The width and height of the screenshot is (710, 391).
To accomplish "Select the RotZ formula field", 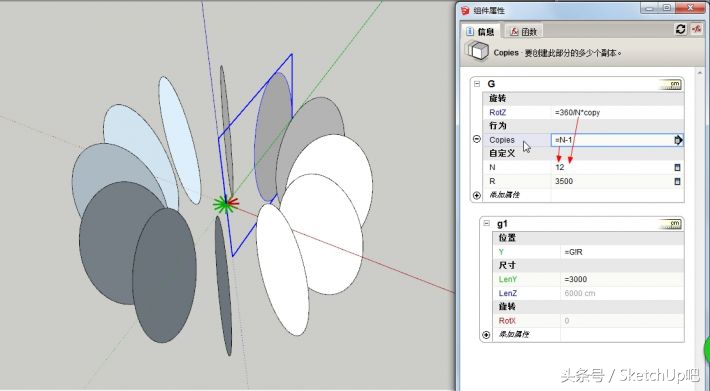I will (x=618, y=112).
